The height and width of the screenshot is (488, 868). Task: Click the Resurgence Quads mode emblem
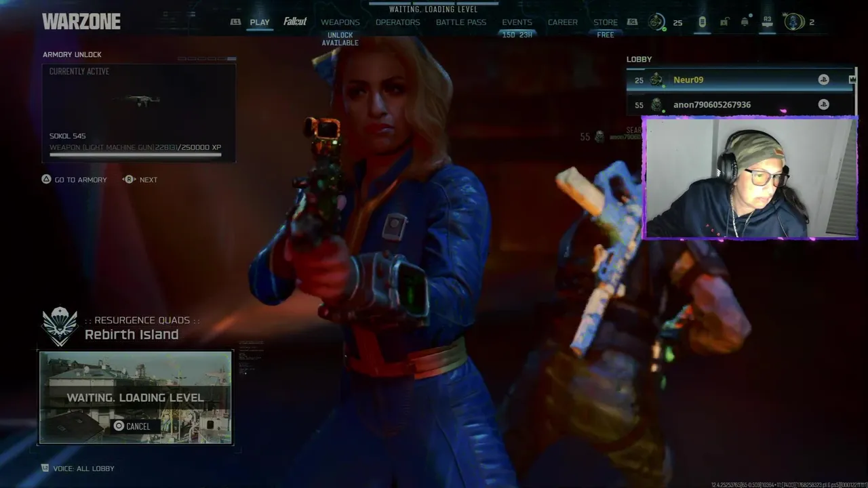pyautogui.click(x=60, y=327)
